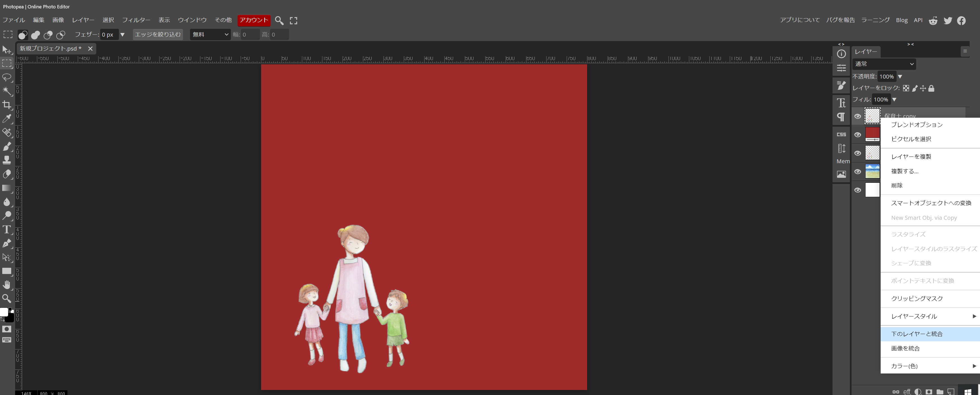Click the search magnifier icon in menu bar
This screenshot has height=395, width=980.
click(x=279, y=20)
